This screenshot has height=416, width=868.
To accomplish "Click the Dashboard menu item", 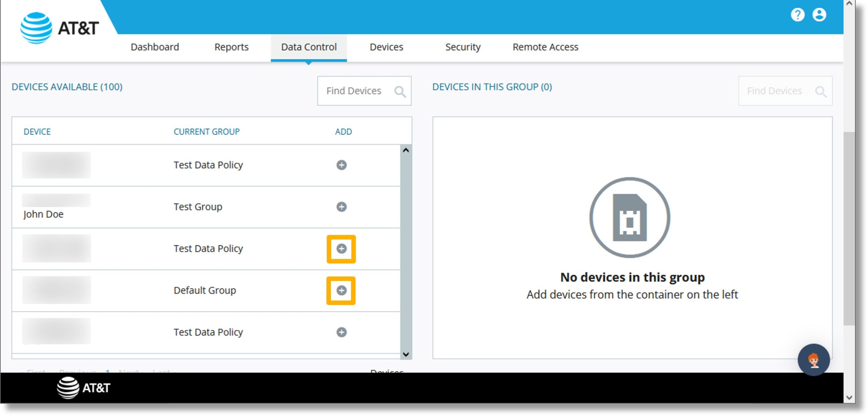I will (x=155, y=47).
